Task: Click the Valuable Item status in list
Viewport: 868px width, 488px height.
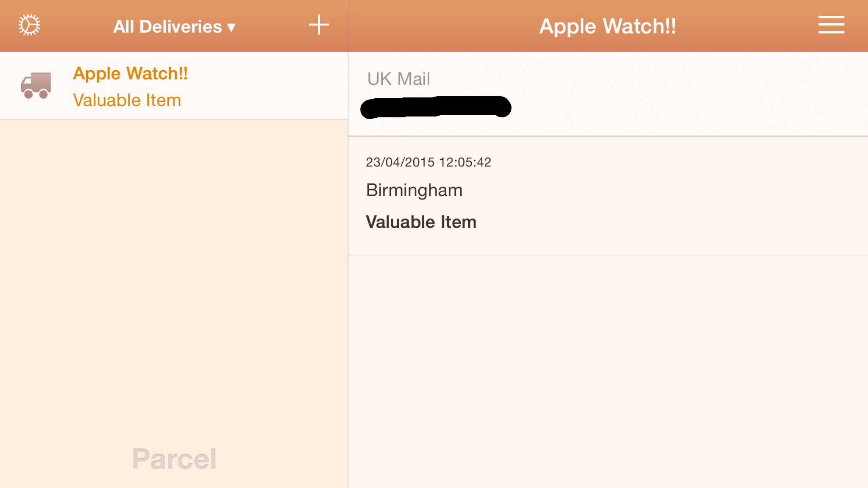Action: click(x=127, y=100)
